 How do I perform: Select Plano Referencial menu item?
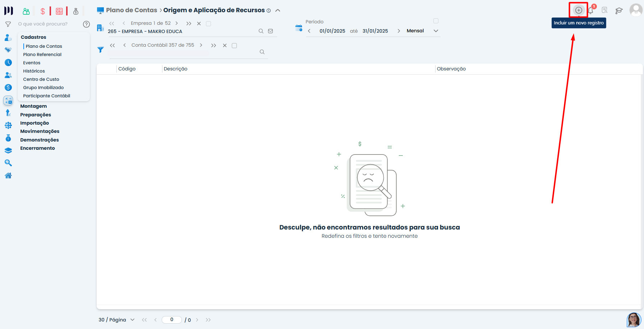[42, 55]
